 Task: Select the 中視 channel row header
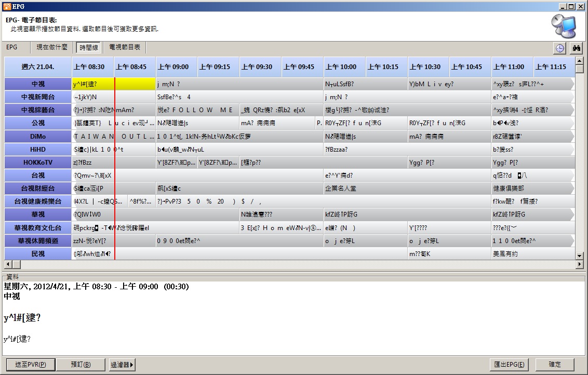(38, 84)
